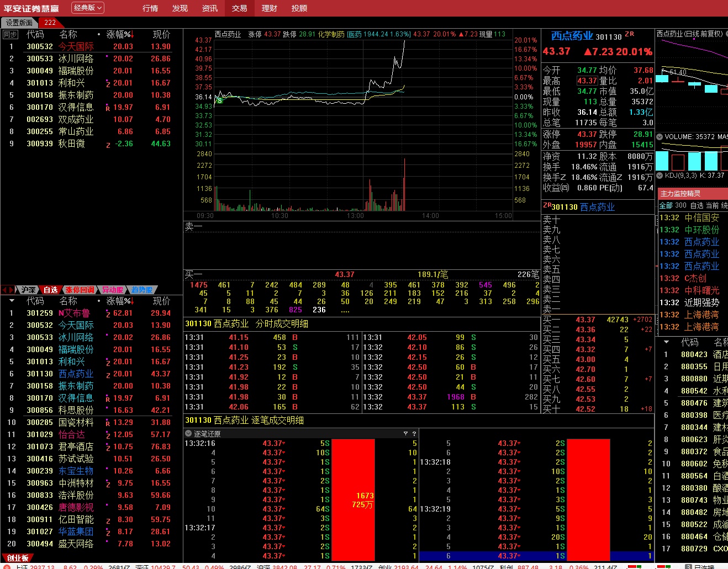Click 中科曙光 in monitor list
This screenshot has height=569, width=728.
[x=702, y=291]
